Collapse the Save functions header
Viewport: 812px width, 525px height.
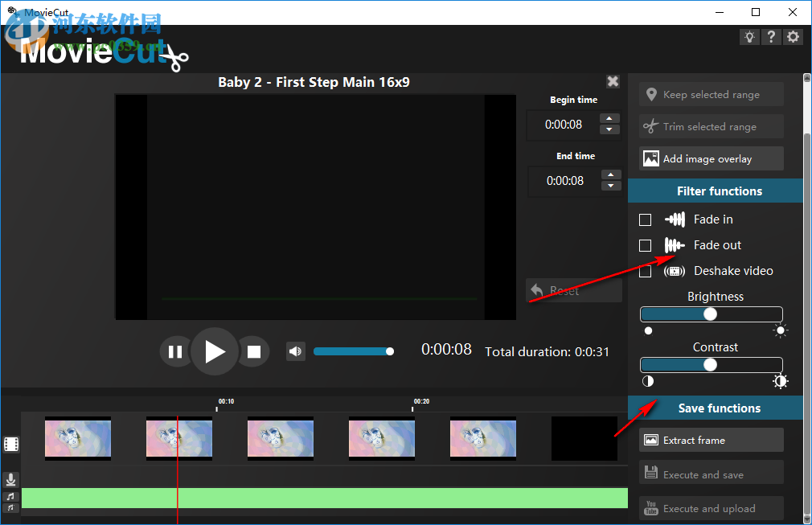716,408
